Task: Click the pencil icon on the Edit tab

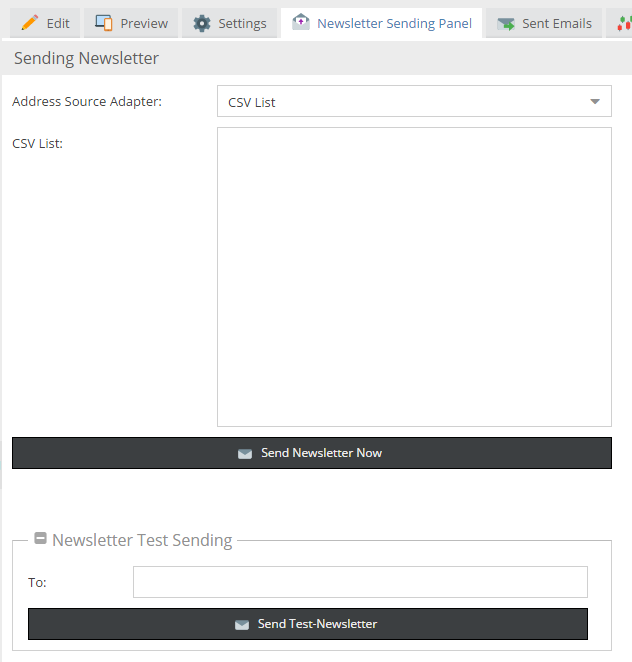Action: 29,23
